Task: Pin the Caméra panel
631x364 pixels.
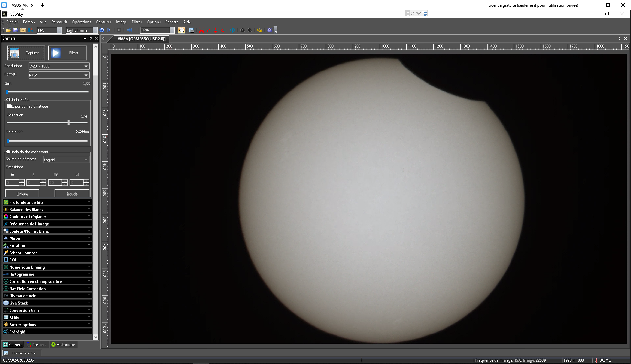Action: (x=91, y=38)
